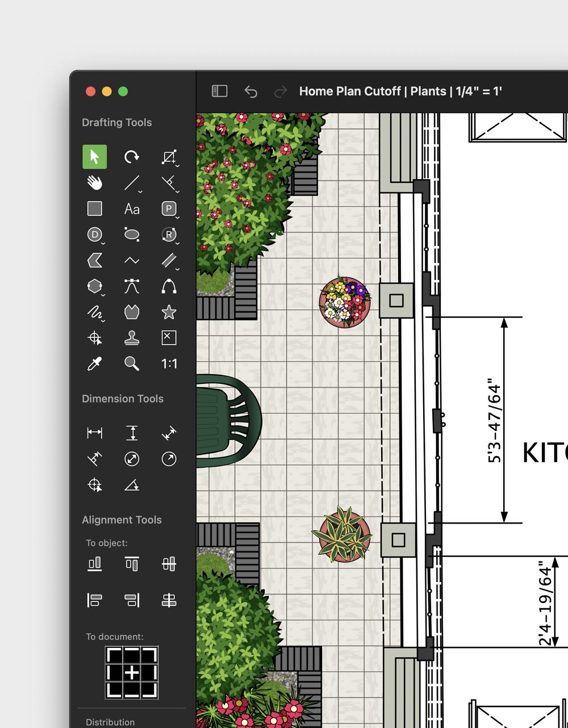The height and width of the screenshot is (728, 568).
Task: Undo the last action
Action: click(x=252, y=91)
